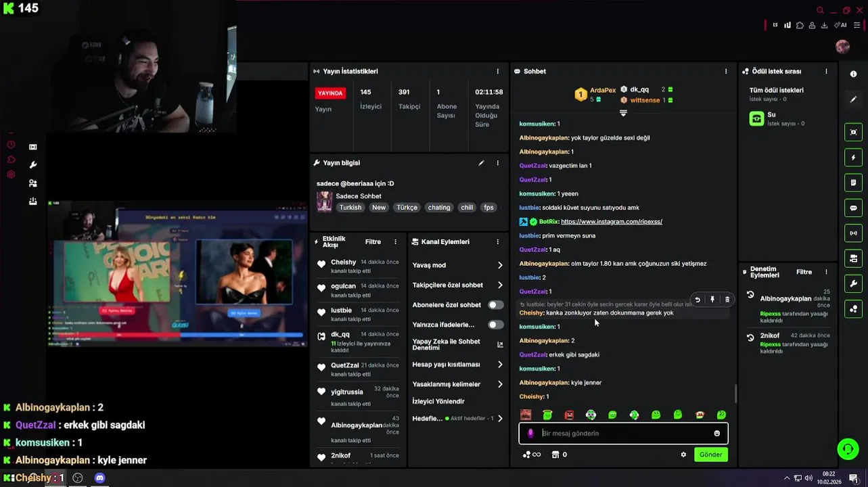The image size is (868, 487).
Task: Open the emoji picker in chat input
Action: (x=717, y=434)
